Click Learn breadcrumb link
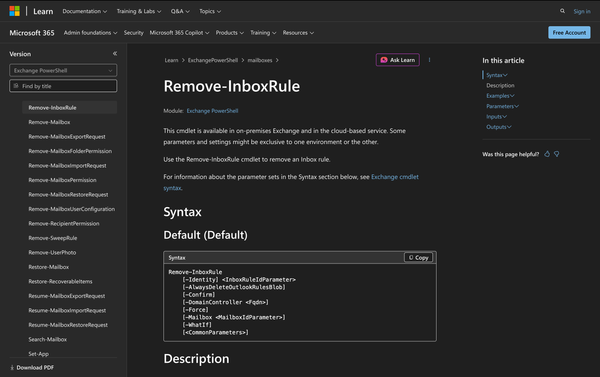The image size is (600, 377). [x=171, y=60]
